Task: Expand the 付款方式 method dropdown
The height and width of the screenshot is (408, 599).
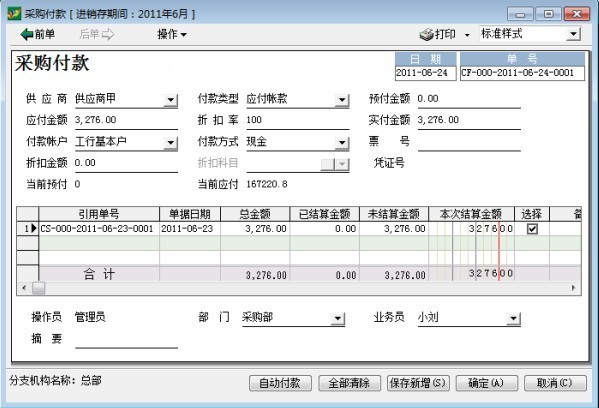Action: tap(342, 143)
